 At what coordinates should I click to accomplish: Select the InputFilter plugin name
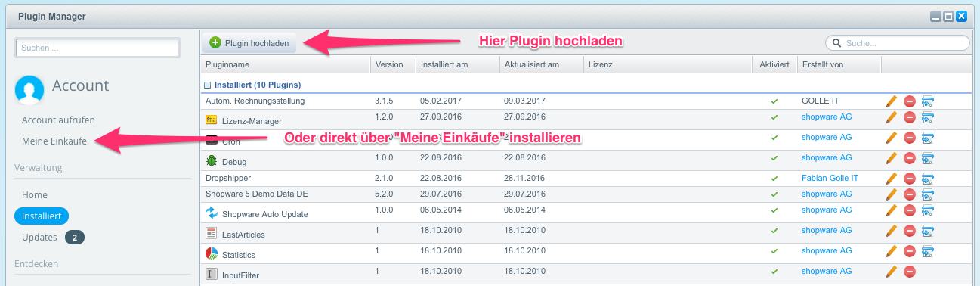241,275
